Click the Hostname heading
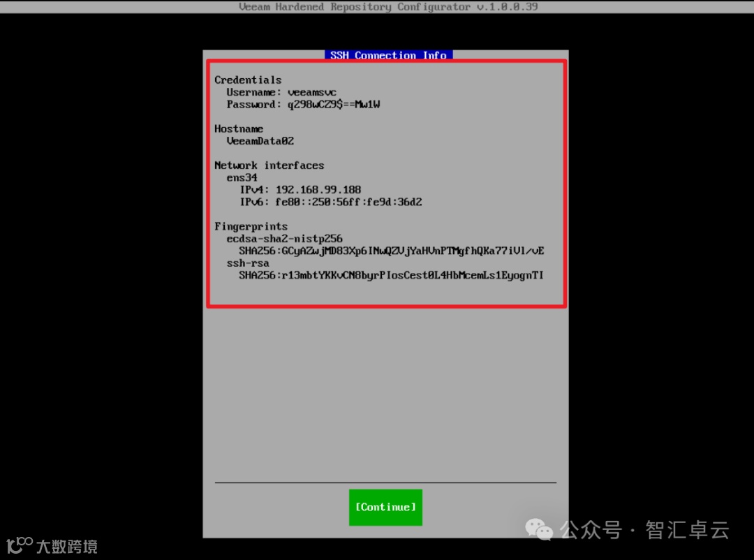754x560 pixels. click(x=239, y=128)
